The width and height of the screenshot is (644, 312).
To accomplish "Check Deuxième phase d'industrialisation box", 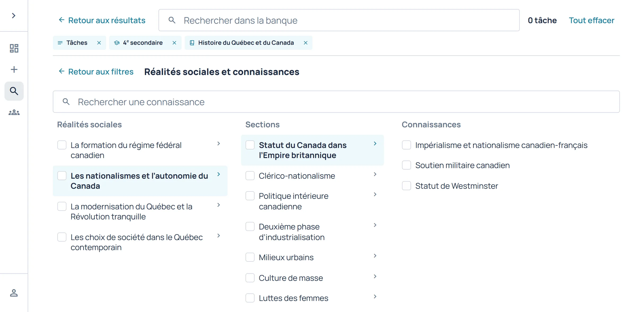I will point(250,227).
